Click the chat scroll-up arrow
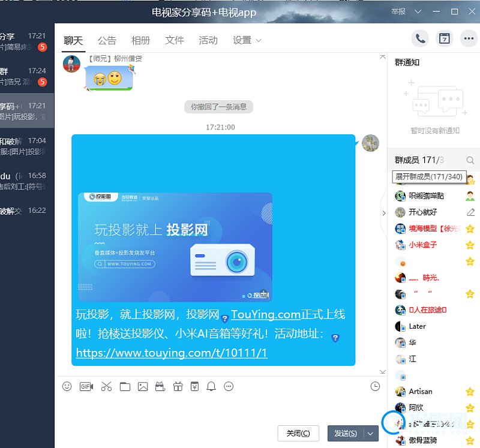This screenshot has width=480, height=448. [x=383, y=57]
